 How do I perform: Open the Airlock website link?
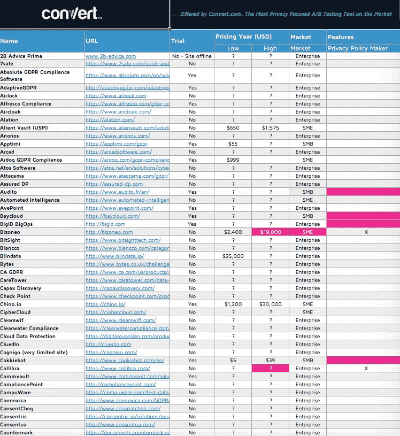[x=116, y=96]
